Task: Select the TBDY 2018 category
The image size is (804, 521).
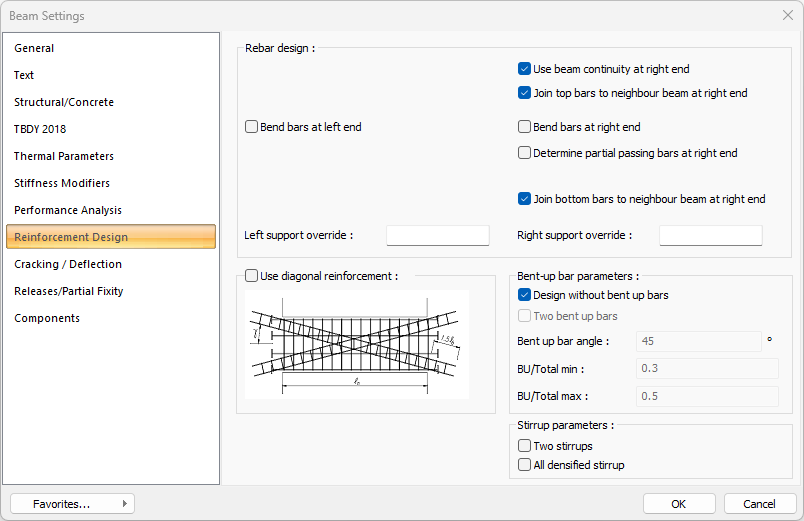Action: [40, 129]
